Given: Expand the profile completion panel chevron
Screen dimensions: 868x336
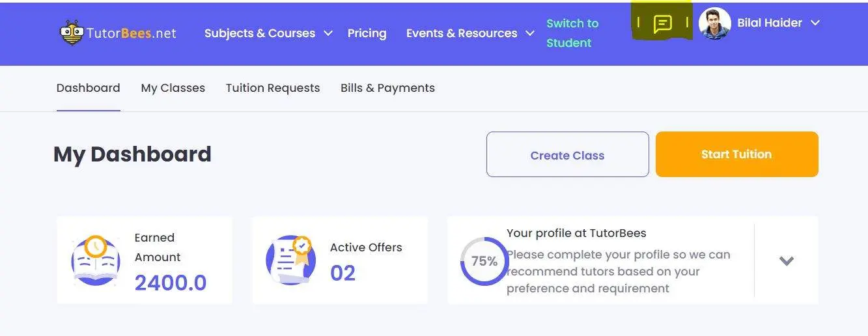Looking at the screenshot, I should pyautogui.click(x=787, y=260).
